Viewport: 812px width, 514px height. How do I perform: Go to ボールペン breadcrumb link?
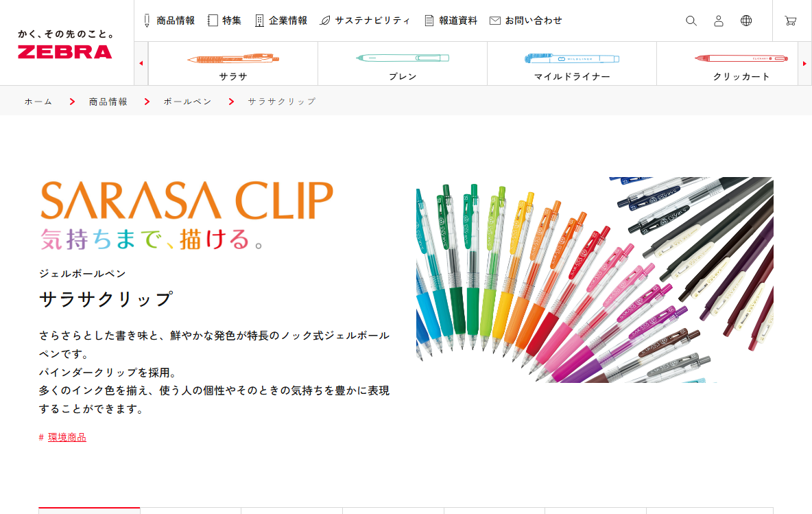[187, 102]
